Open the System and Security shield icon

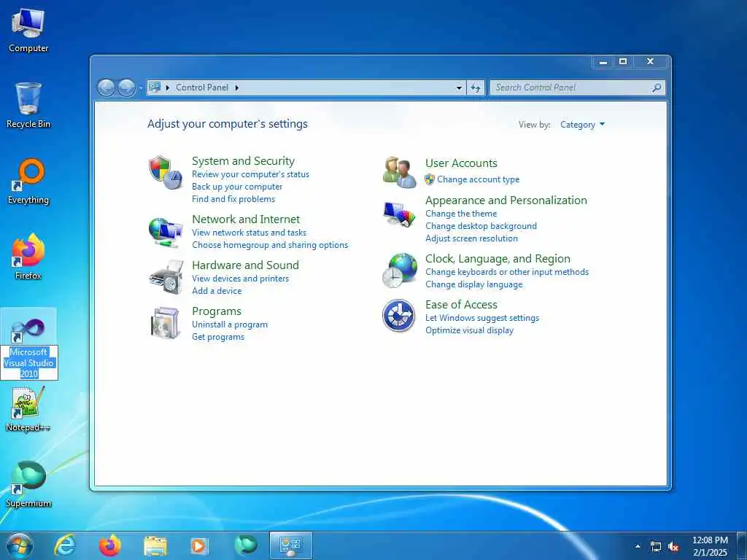pyautogui.click(x=166, y=172)
